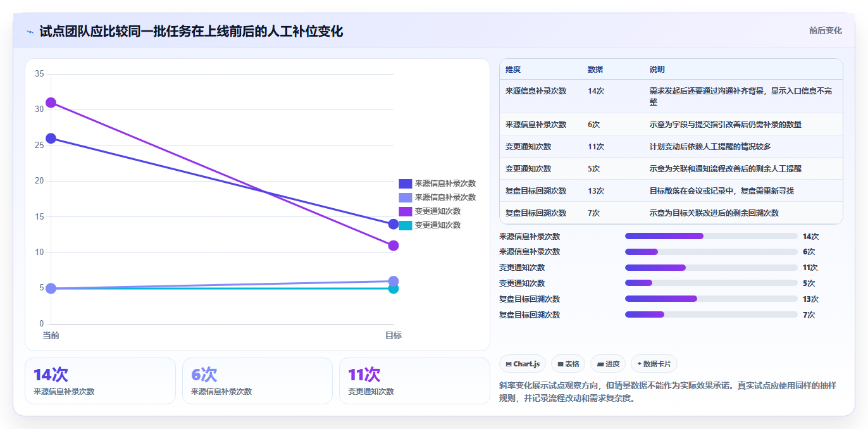
Task: Click the 目标 x-axis label
Action: pyautogui.click(x=394, y=335)
